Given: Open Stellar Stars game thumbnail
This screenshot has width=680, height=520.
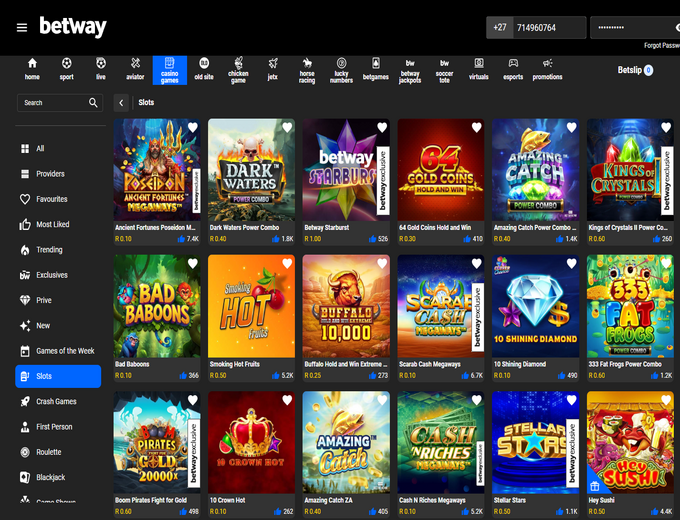Looking at the screenshot, I should pos(536,442).
